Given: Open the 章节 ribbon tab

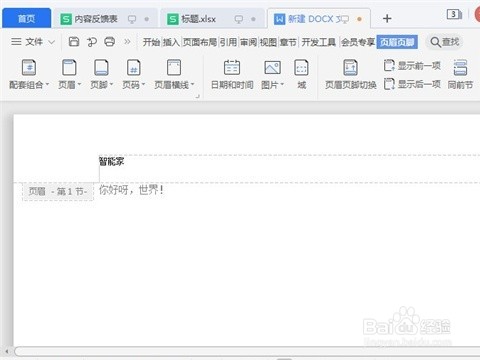Looking at the screenshot, I should pyautogui.click(x=288, y=42).
